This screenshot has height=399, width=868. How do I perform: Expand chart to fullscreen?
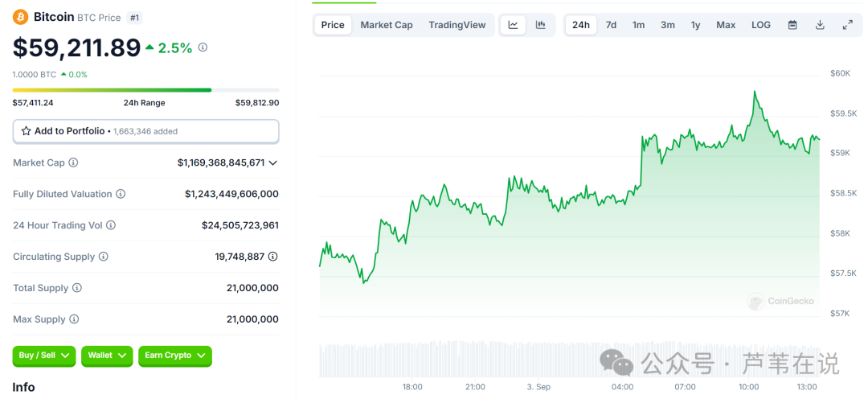click(848, 25)
